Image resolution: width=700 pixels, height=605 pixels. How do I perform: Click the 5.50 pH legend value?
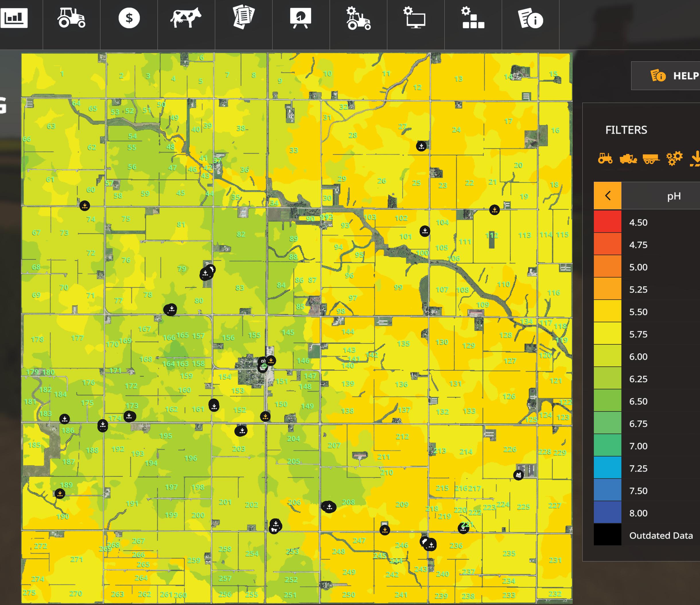pos(638,312)
